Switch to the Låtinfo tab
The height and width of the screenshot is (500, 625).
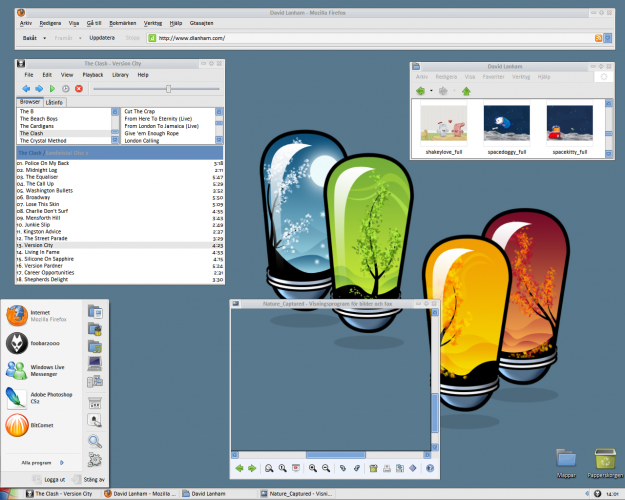point(54,102)
